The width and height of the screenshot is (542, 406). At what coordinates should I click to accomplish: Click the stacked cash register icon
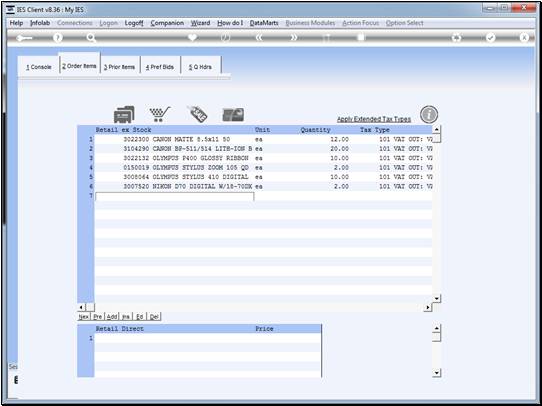point(124,114)
